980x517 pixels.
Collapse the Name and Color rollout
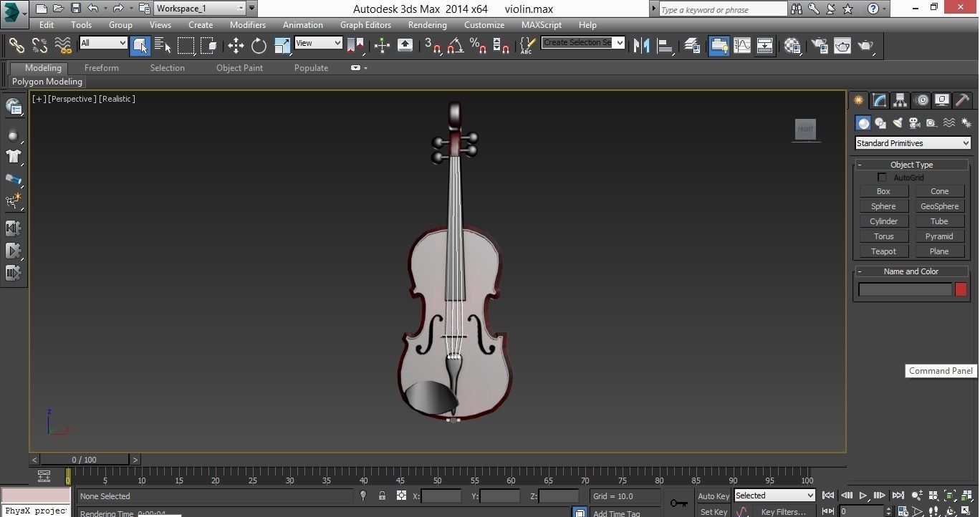(x=911, y=271)
